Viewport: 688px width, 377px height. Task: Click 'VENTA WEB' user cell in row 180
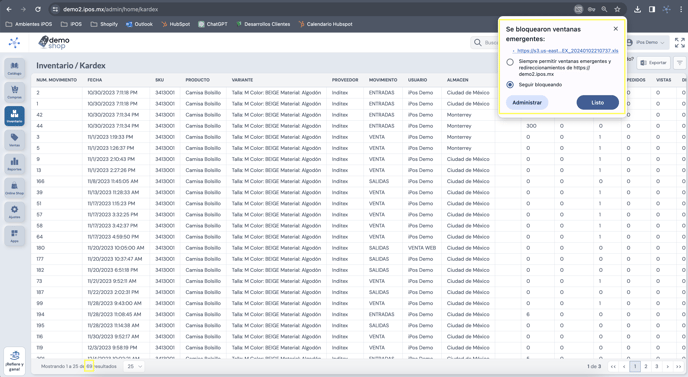422,248
